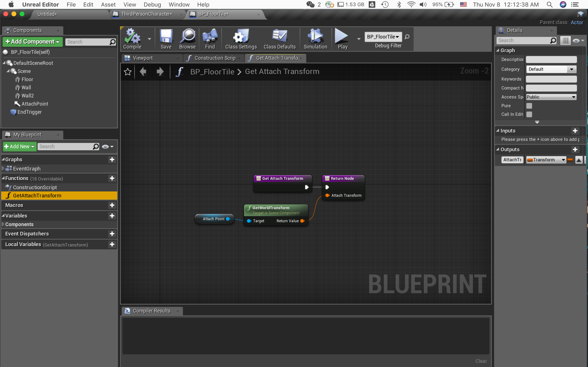Click the Add Component button
588x367 pixels.
[32, 42]
